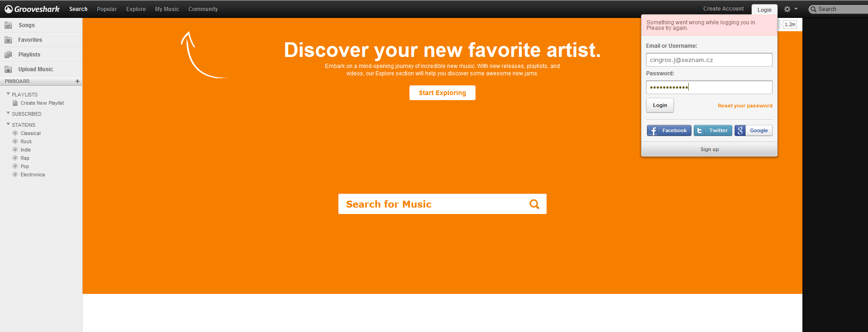This screenshot has width=868, height=332.
Task: Click Reset your password link
Action: coord(745,106)
